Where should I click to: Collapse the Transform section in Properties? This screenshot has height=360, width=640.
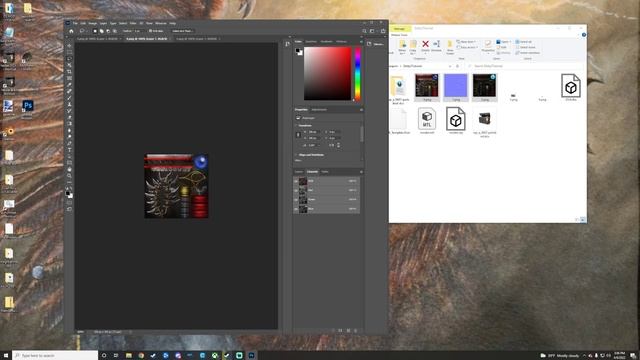click(296, 126)
